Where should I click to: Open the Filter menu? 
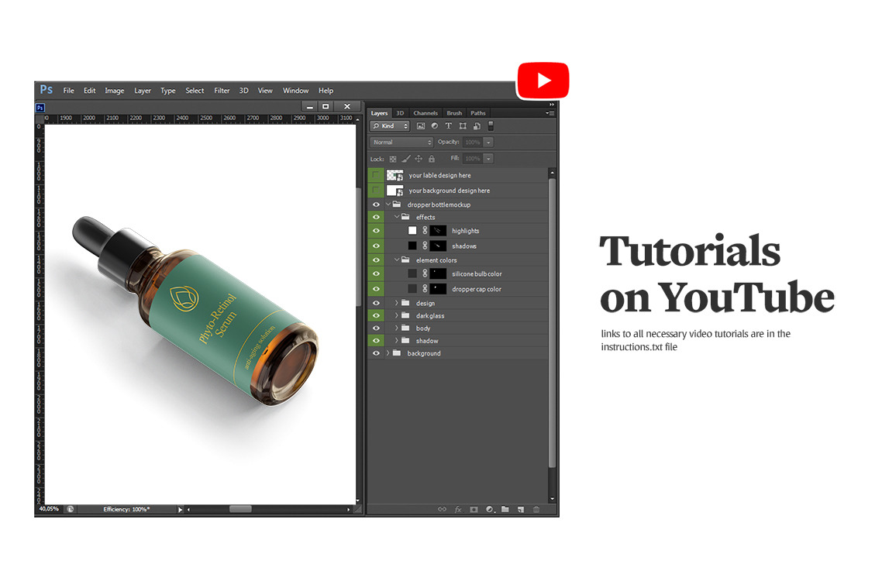pyautogui.click(x=222, y=91)
